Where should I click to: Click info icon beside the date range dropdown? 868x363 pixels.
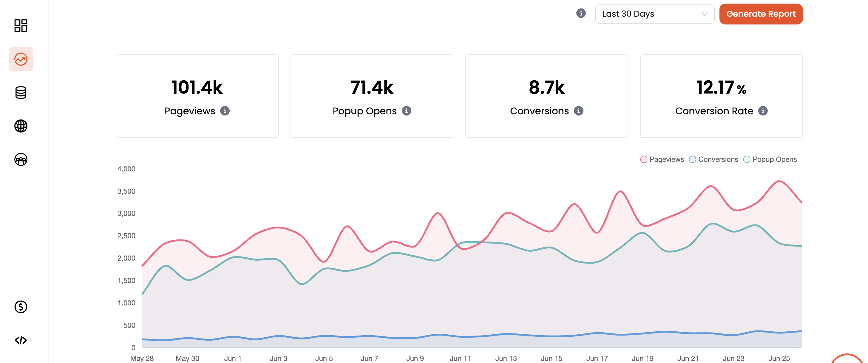[580, 13]
